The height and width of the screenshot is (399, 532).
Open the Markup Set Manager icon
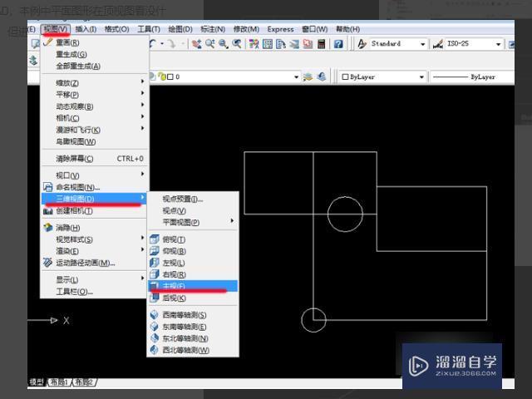tap(308, 44)
